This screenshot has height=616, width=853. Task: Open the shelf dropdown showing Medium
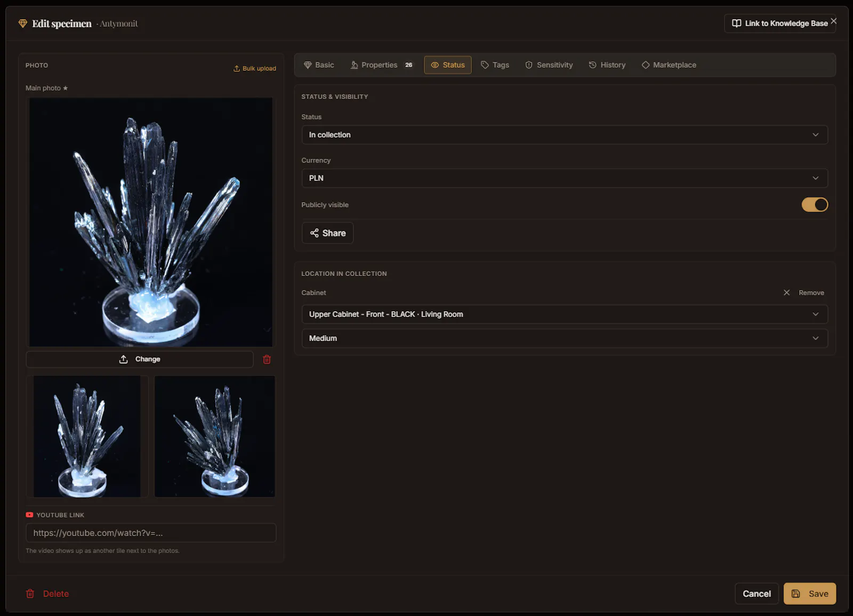[x=565, y=338]
